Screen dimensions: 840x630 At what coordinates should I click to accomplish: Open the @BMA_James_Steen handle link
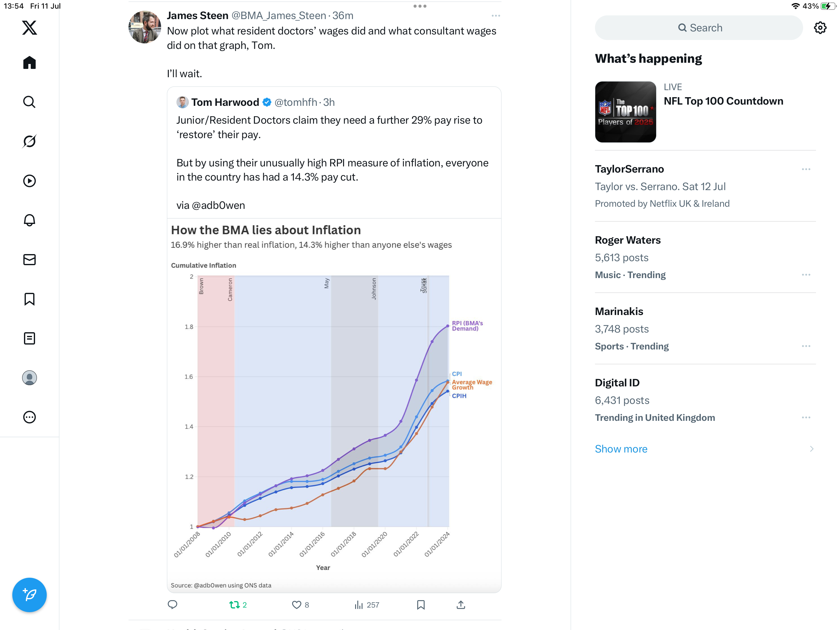pos(279,16)
